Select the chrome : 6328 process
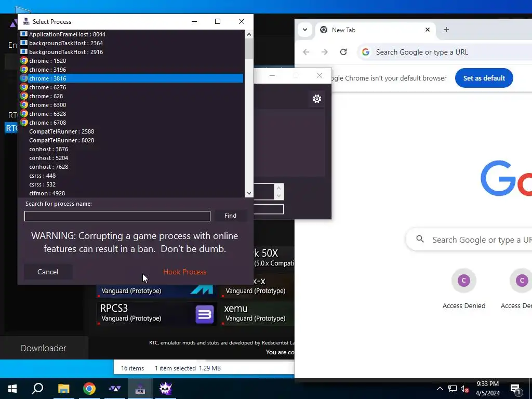The height and width of the screenshot is (399, 532). click(131, 114)
